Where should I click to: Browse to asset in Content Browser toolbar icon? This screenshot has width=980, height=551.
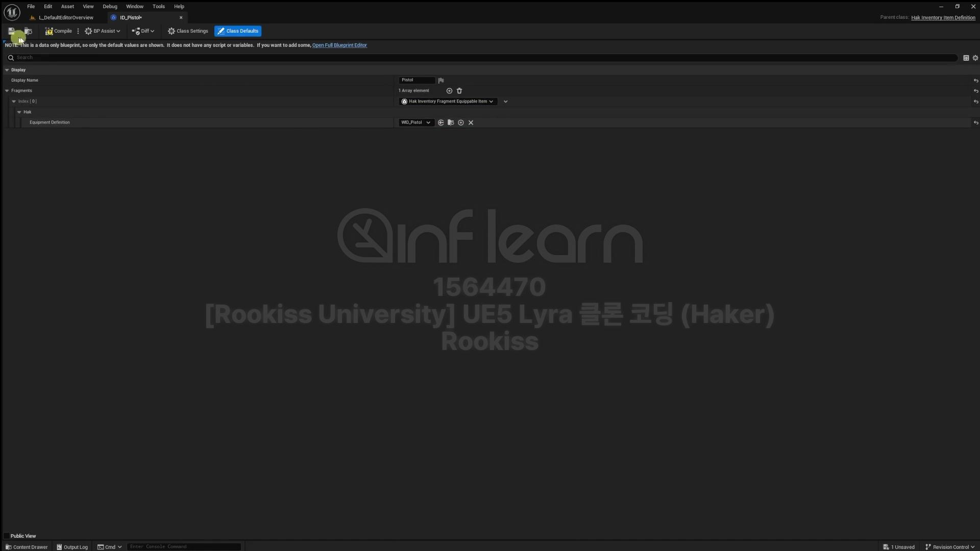28,31
